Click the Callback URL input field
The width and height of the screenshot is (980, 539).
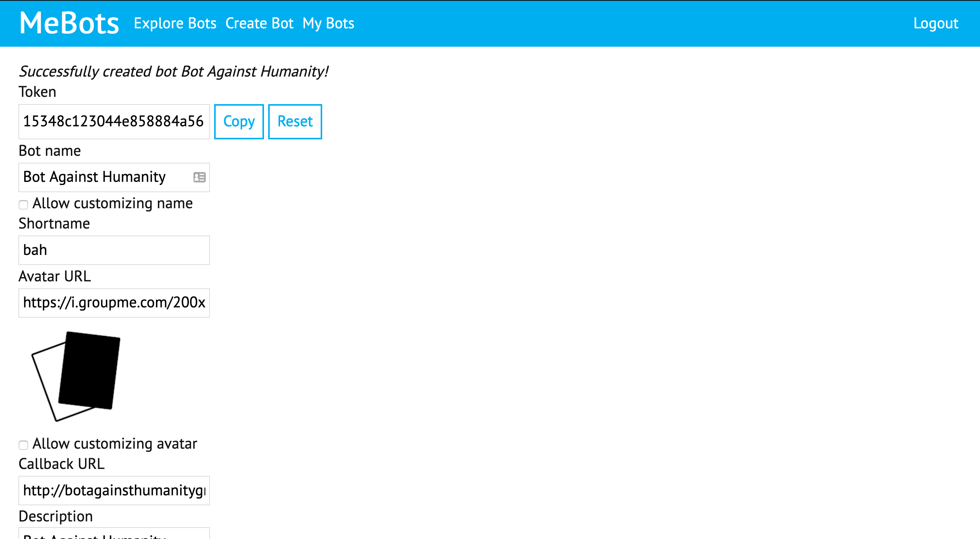tap(114, 490)
